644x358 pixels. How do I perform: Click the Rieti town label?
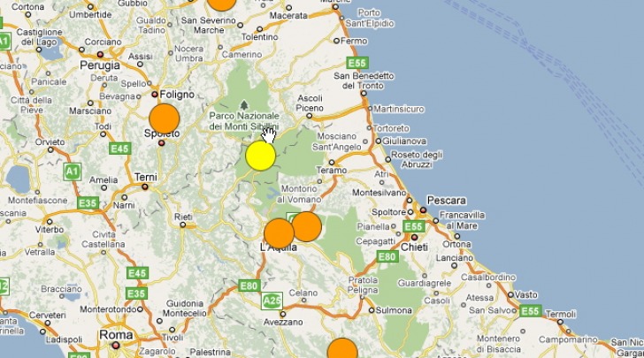point(183,217)
